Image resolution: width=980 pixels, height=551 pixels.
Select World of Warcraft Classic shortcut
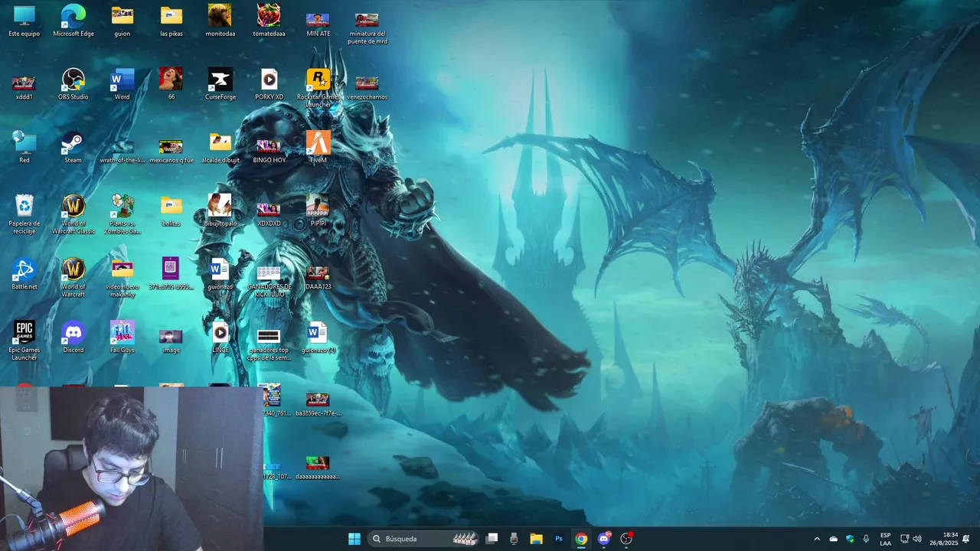coord(73,214)
